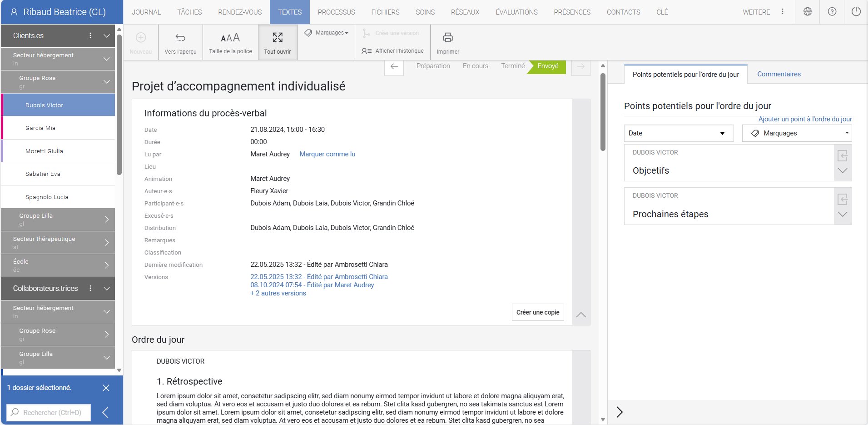Click Tout ouvrir expand icon
This screenshot has height=425, width=868.
[277, 38]
